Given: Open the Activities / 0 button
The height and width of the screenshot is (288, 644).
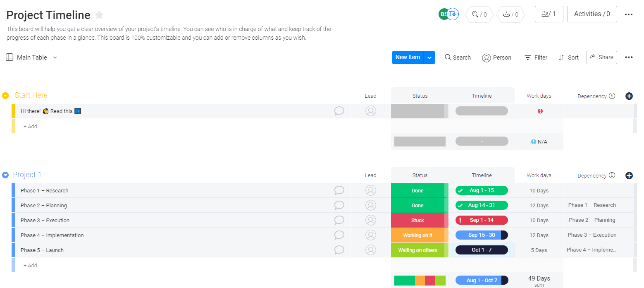Looking at the screenshot, I should coord(592,14).
